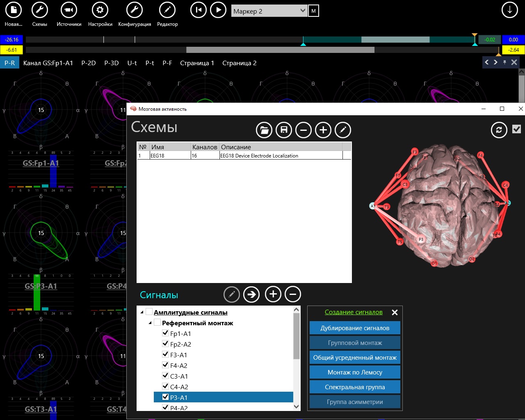The height and width of the screenshot is (420, 525).
Task: Close the Создание сигналов panel
Action: (x=395, y=313)
